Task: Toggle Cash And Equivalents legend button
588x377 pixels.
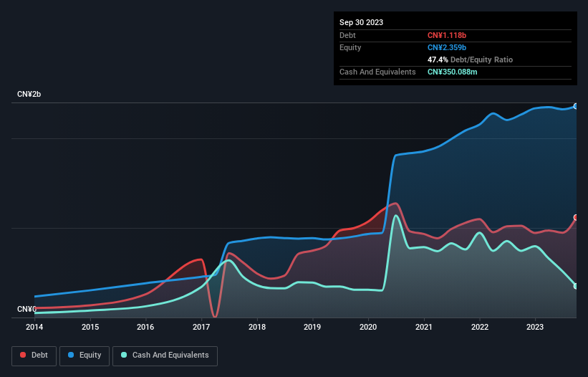Action: [x=165, y=355]
